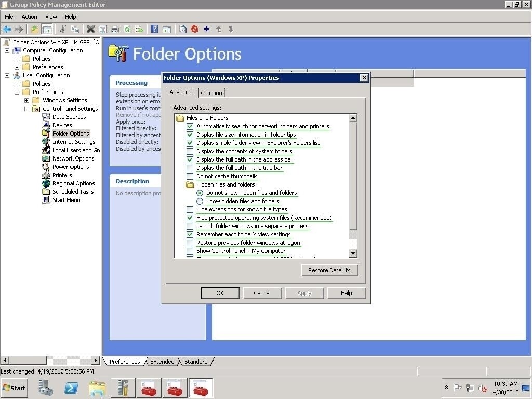Viewport: 532px width, 399px height.
Task: Open Help using the toolbar question mark icon
Action: pos(154,29)
